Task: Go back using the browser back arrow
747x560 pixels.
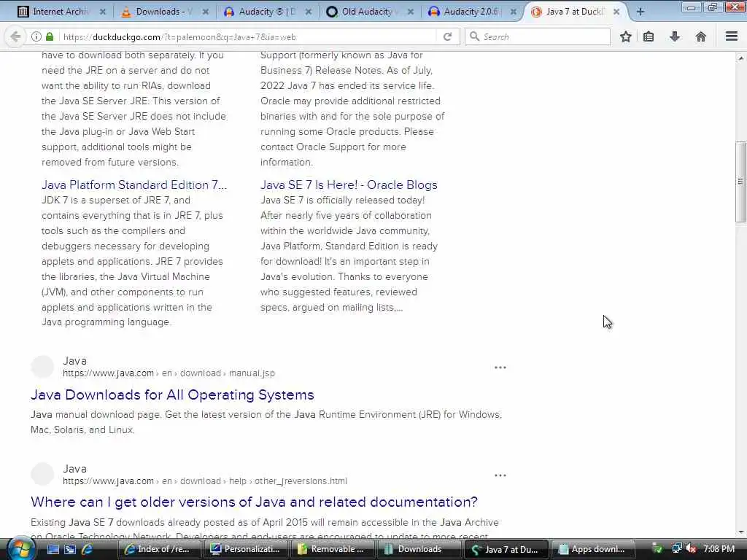Action: 15,36
